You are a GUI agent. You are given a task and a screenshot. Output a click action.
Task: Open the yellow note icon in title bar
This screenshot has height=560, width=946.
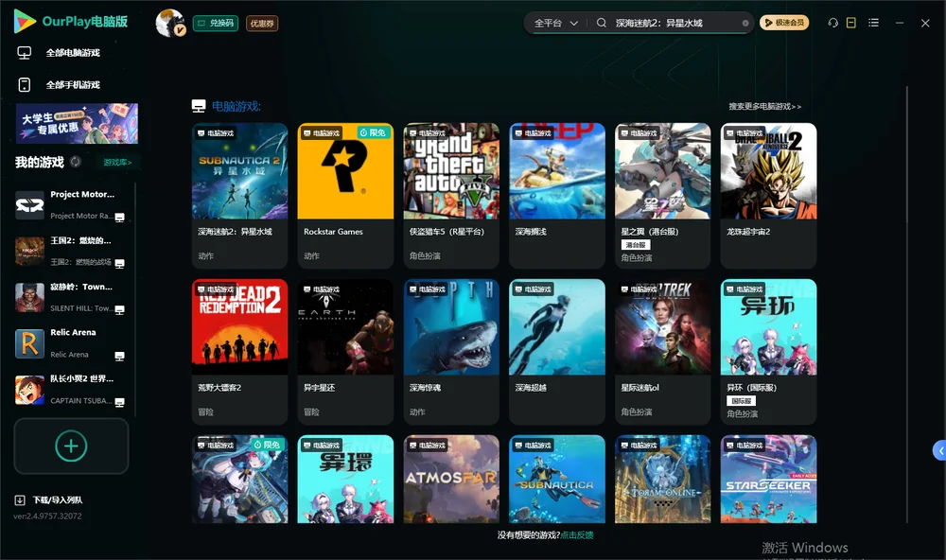click(850, 23)
